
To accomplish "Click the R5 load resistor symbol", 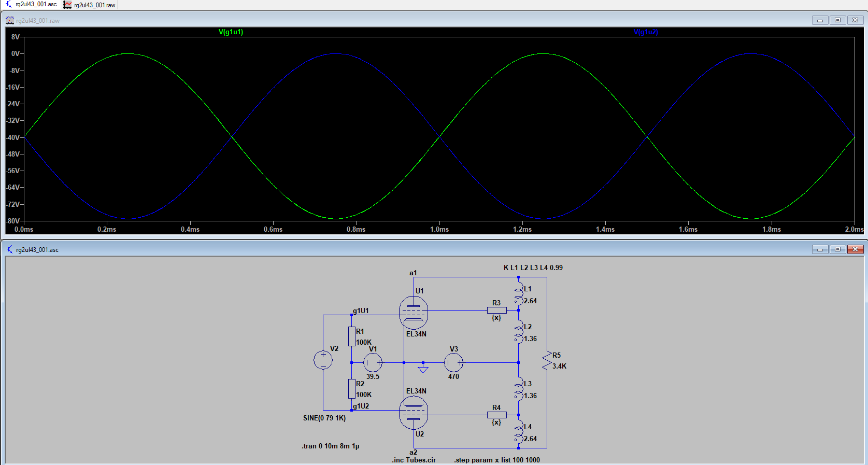I will coord(547,360).
